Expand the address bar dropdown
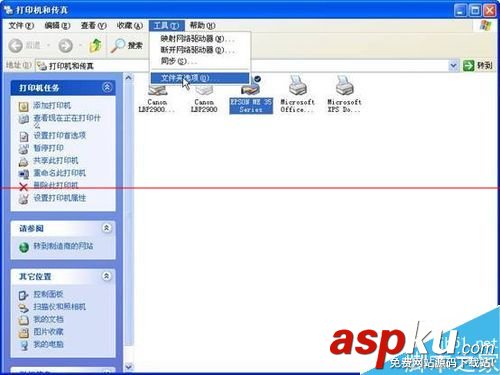The width and height of the screenshot is (500, 375). pos(453,66)
